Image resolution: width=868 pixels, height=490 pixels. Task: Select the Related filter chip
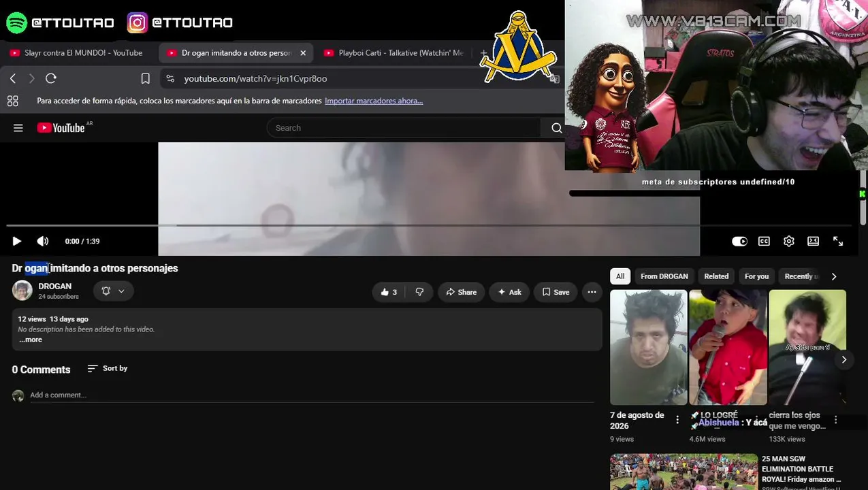tap(716, 276)
